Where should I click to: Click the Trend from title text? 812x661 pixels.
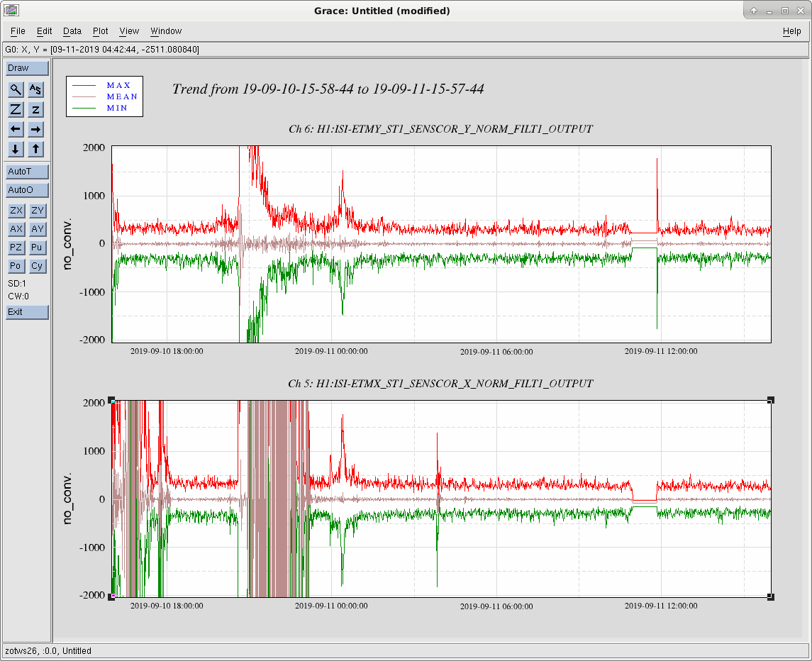click(x=328, y=89)
